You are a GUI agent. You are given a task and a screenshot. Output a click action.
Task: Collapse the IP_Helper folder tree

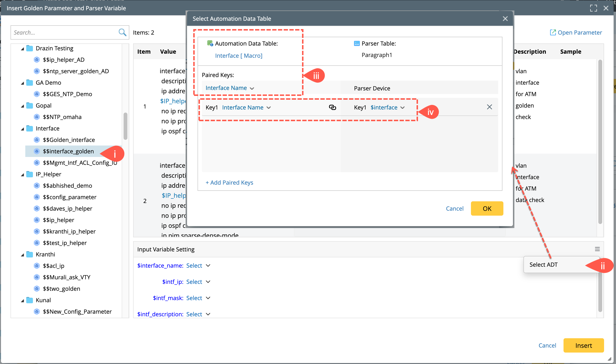coord(23,174)
